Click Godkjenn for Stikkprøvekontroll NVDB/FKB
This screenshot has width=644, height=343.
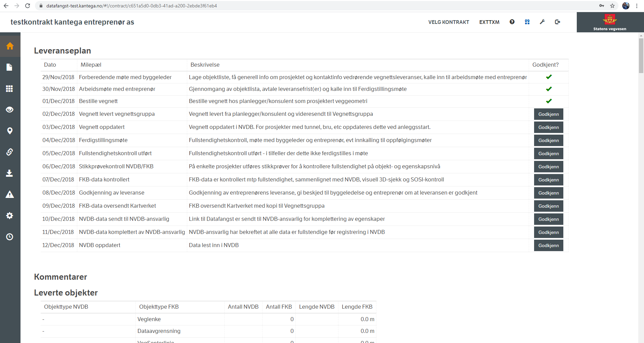click(x=549, y=167)
